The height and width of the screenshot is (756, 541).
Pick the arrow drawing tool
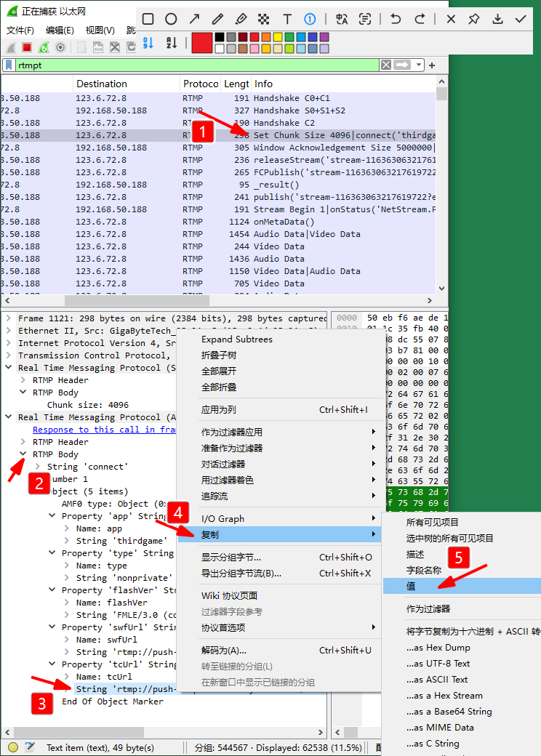click(x=194, y=19)
